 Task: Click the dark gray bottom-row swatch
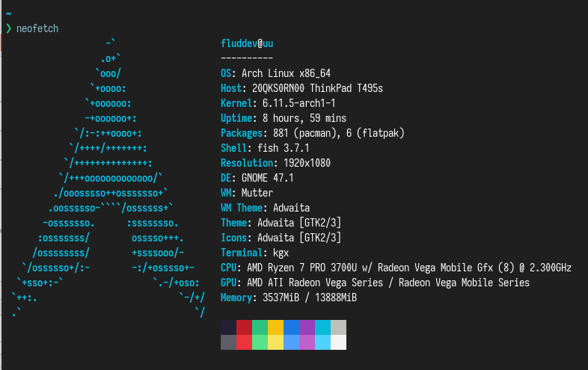[x=228, y=342]
